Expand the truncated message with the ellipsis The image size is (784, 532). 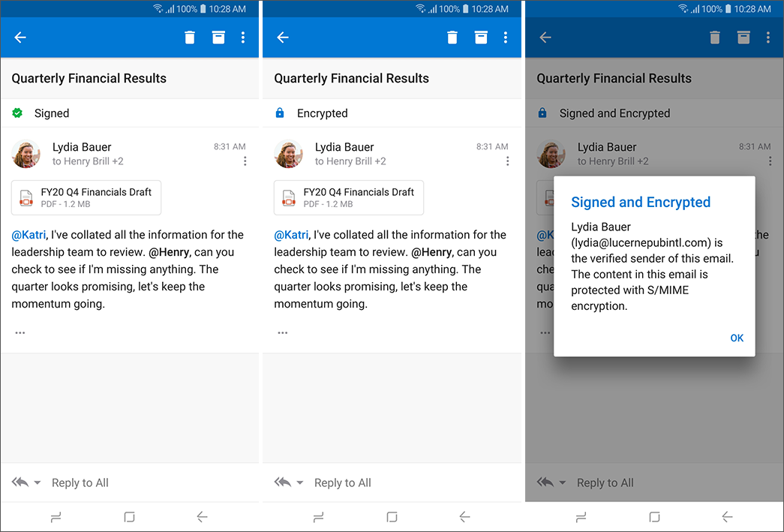coord(20,332)
